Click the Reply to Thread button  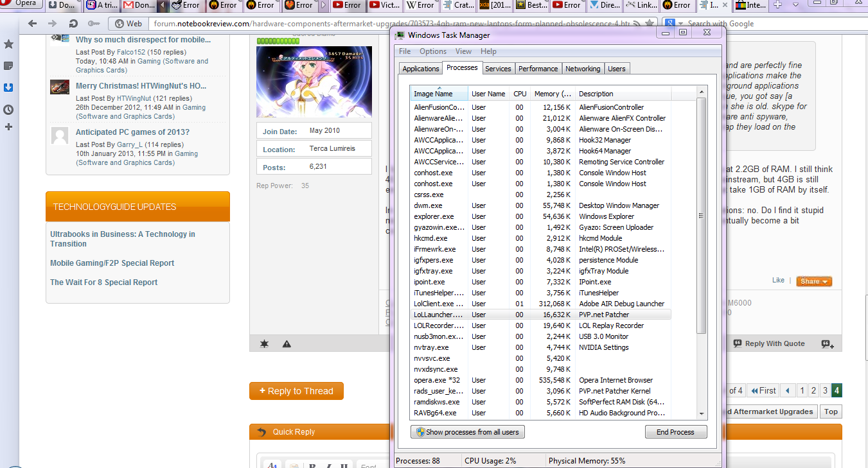296,391
